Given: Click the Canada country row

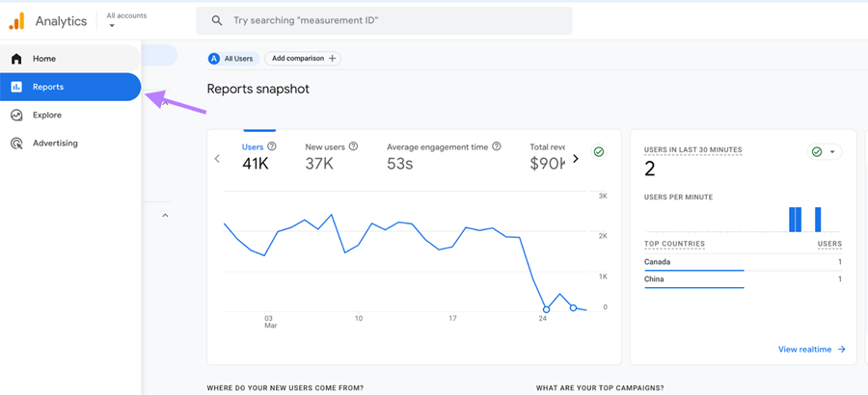Looking at the screenshot, I should click(x=743, y=262).
